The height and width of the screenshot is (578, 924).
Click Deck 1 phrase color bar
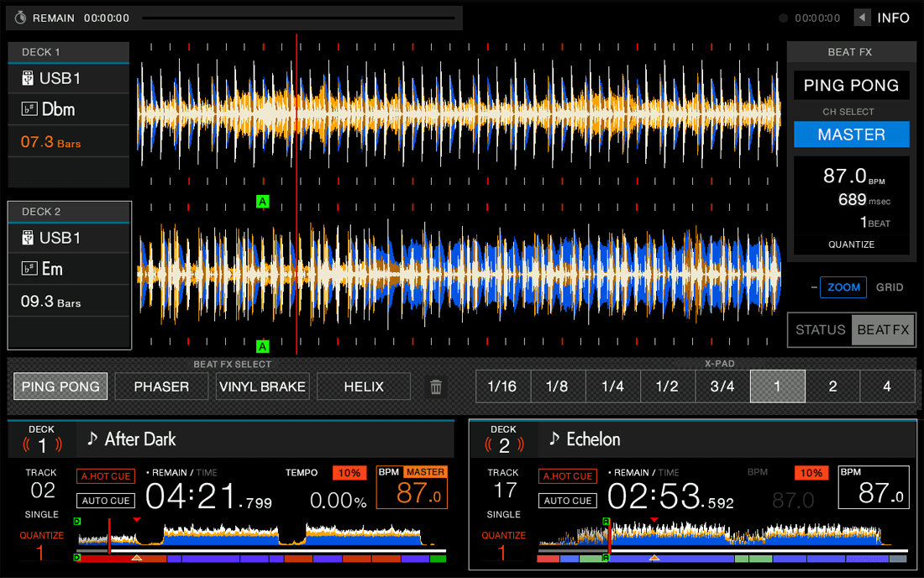(x=261, y=559)
